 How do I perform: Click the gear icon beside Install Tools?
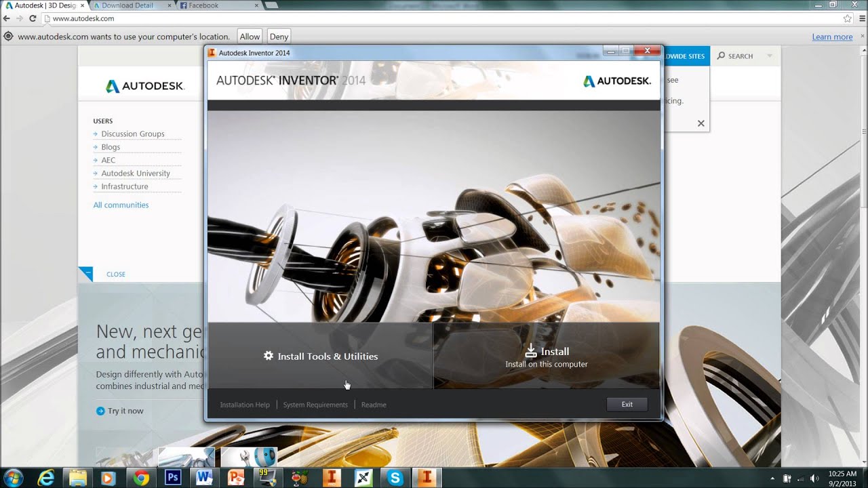[x=269, y=356]
